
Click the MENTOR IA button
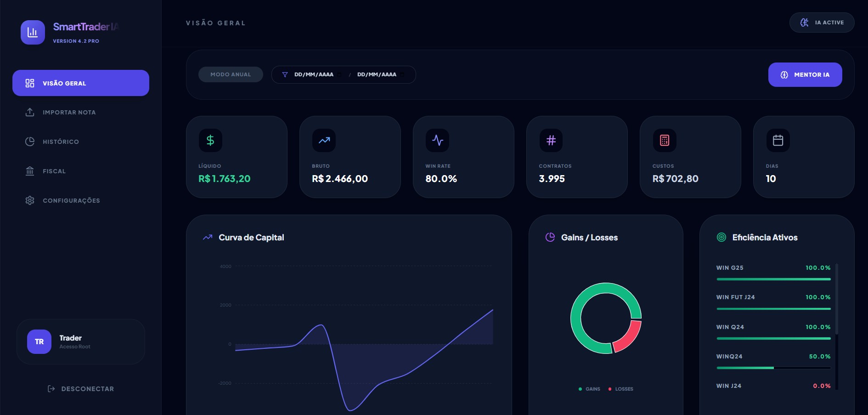805,74
